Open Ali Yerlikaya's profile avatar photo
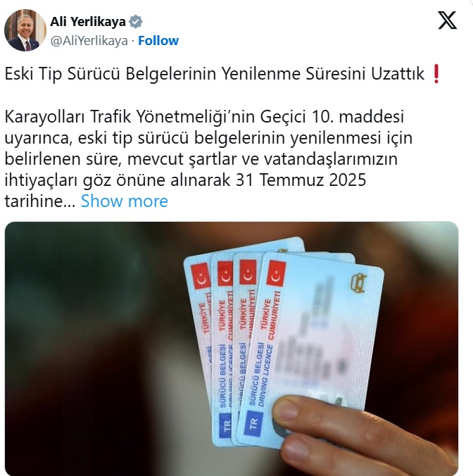473x476 pixels. [25, 30]
